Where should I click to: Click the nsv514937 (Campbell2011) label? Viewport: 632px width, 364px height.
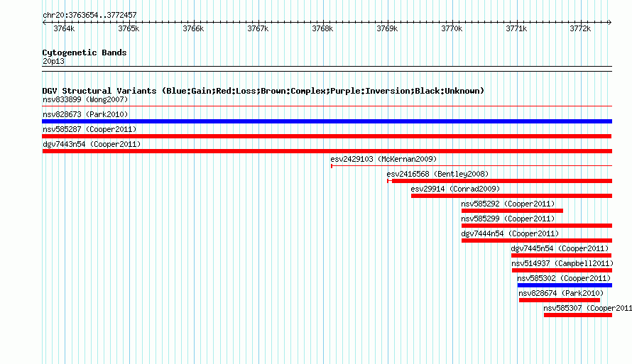562,263
